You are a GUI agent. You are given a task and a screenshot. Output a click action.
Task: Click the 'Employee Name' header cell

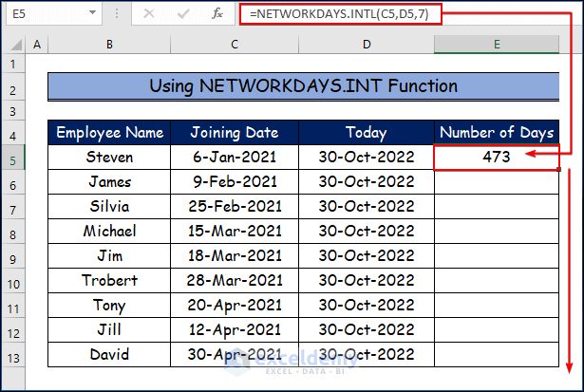click(x=109, y=132)
